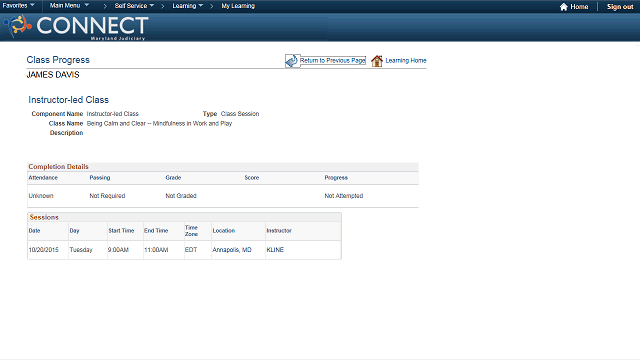This screenshot has width=640, height=360.
Task: Click the Instructor column header
Action: pos(279,231)
